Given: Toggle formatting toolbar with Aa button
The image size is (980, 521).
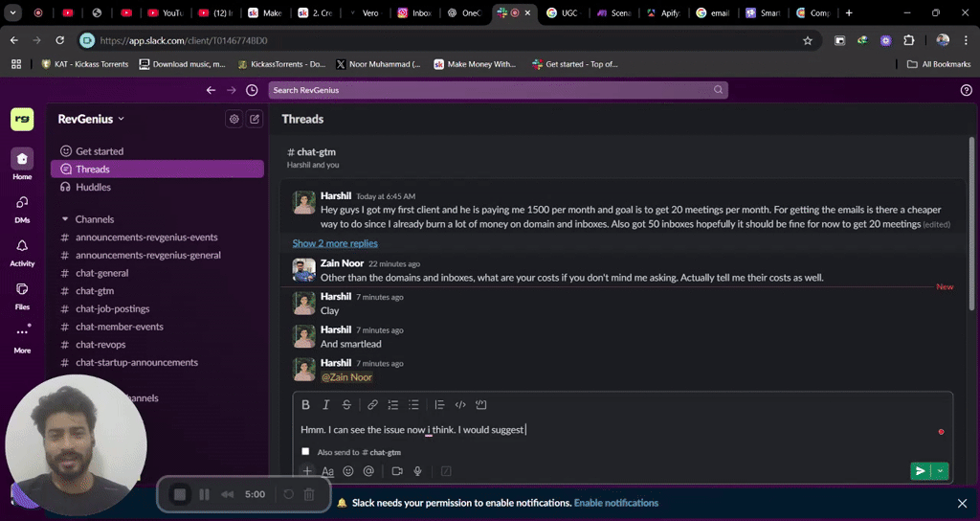Looking at the screenshot, I should pos(327,471).
